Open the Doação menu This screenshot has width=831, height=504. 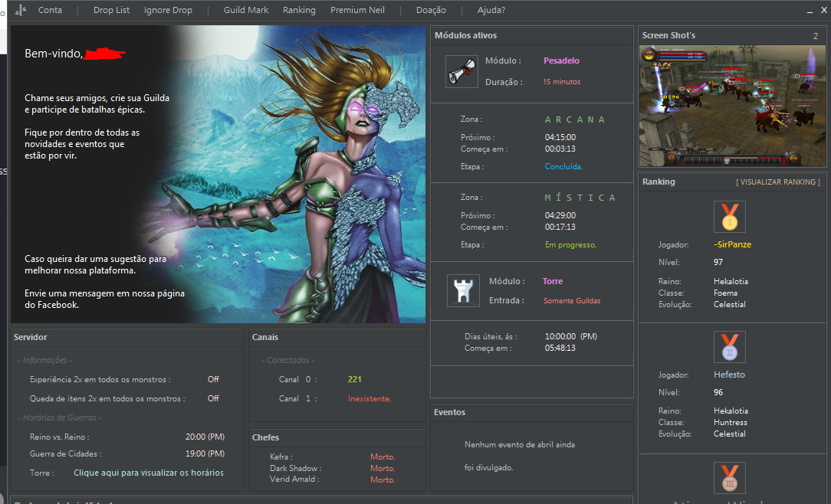click(431, 10)
